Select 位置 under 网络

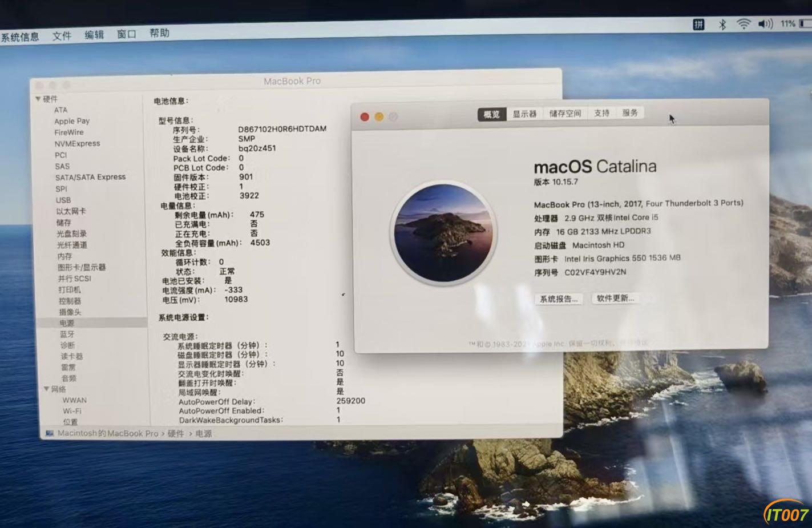pyautogui.click(x=70, y=422)
